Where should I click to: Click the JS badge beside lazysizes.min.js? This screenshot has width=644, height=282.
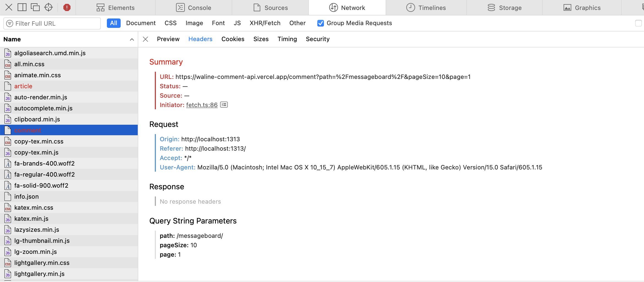pyautogui.click(x=7, y=230)
